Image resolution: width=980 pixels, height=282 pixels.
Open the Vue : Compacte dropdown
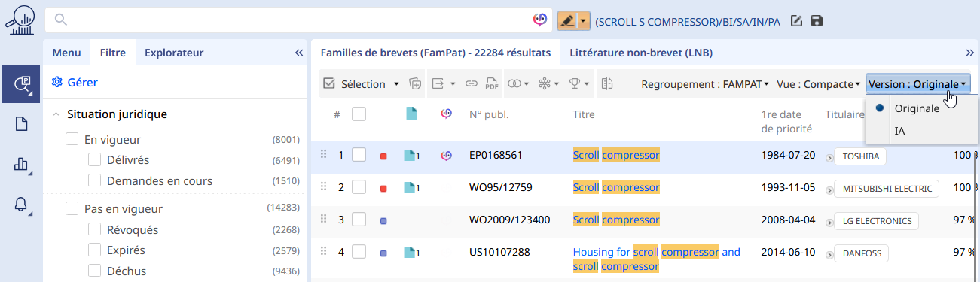coord(819,84)
